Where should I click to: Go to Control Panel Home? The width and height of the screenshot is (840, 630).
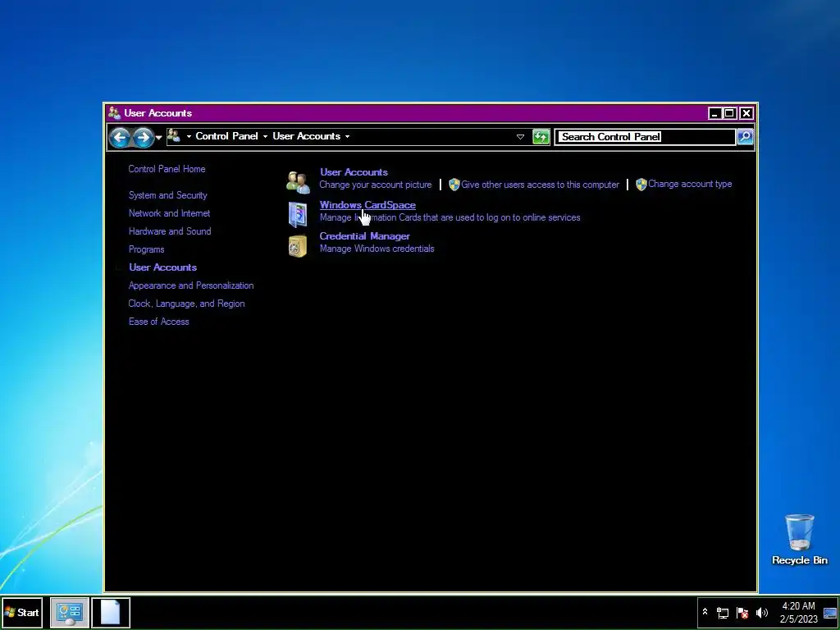(x=167, y=169)
